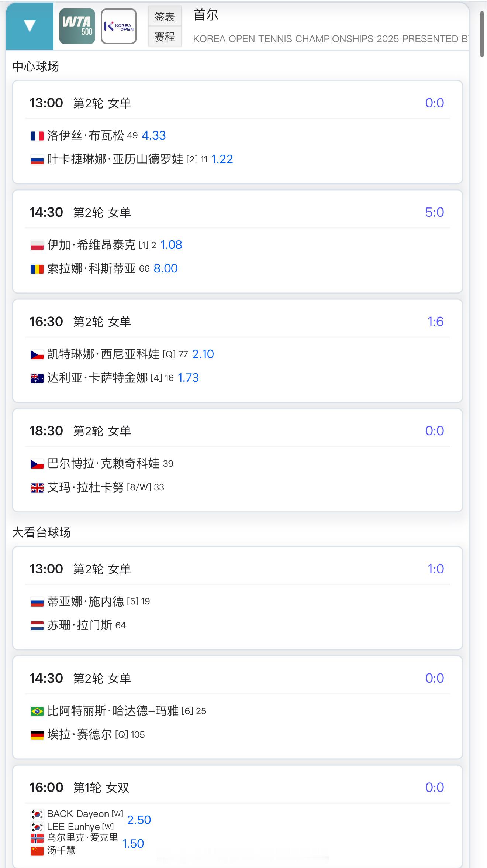
Task: Click the Korea Open logo icon
Action: coord(119,26)
